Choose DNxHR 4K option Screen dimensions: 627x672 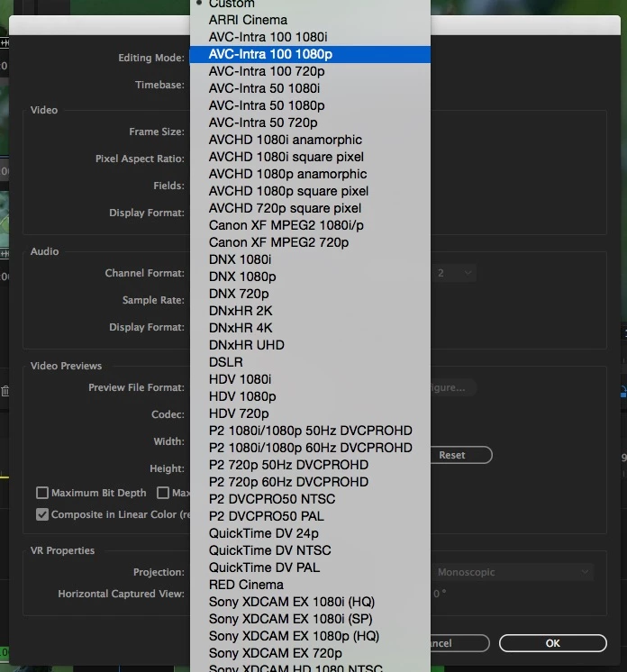click(310, 328)
